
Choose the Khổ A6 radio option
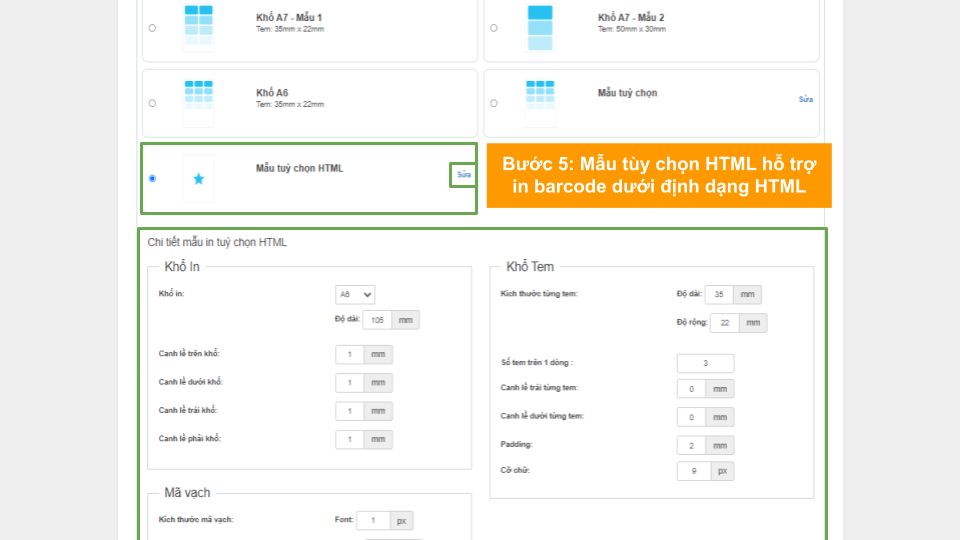tap(152, 103)
